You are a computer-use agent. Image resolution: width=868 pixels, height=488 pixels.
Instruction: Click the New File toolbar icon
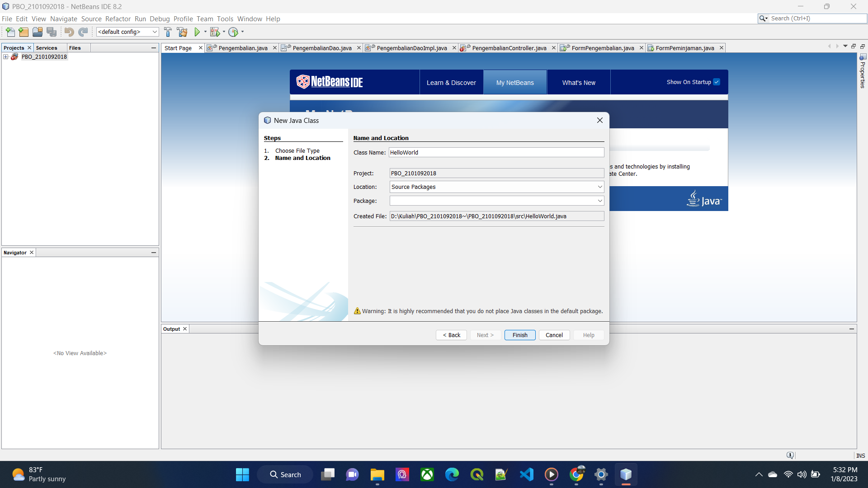10,32
